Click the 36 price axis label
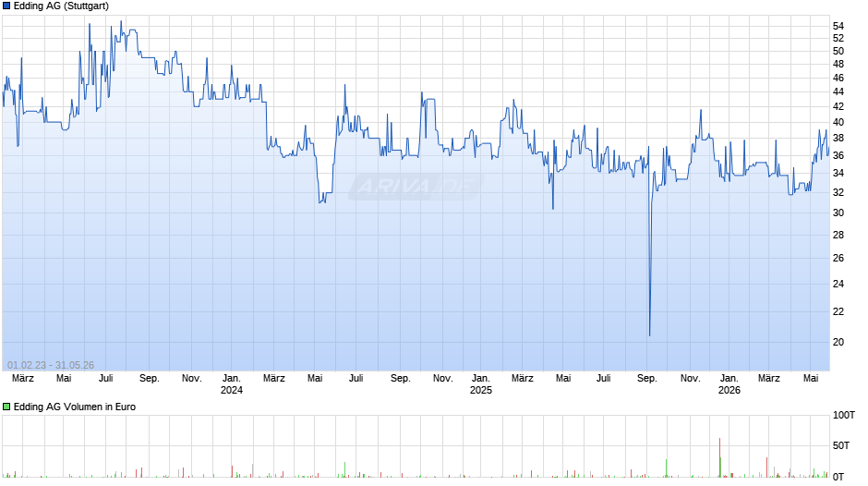The height and width of the screenshot is (486, 868). point(838,156)
